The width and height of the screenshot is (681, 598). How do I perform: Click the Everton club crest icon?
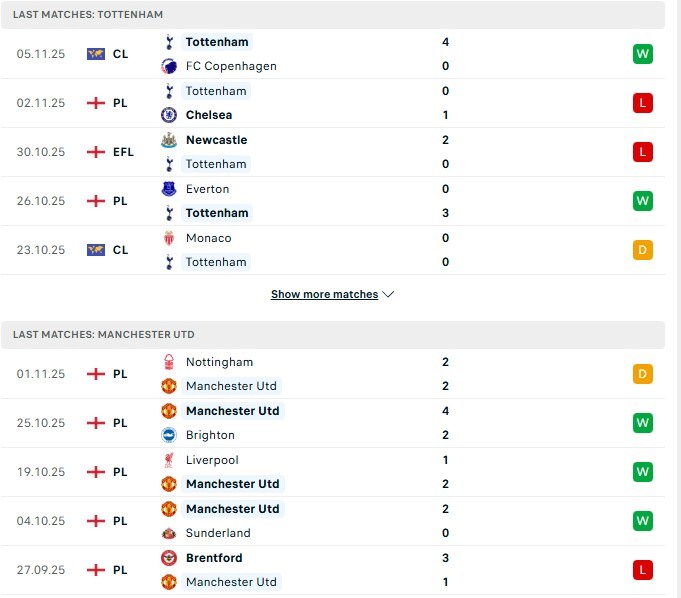[168, 189]
